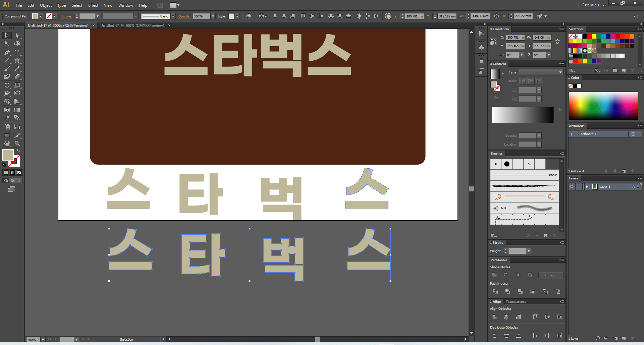644x345 pixels.
Task: Select the 6.00 calligraphic brush row
Action: click(x=525, y=208)
